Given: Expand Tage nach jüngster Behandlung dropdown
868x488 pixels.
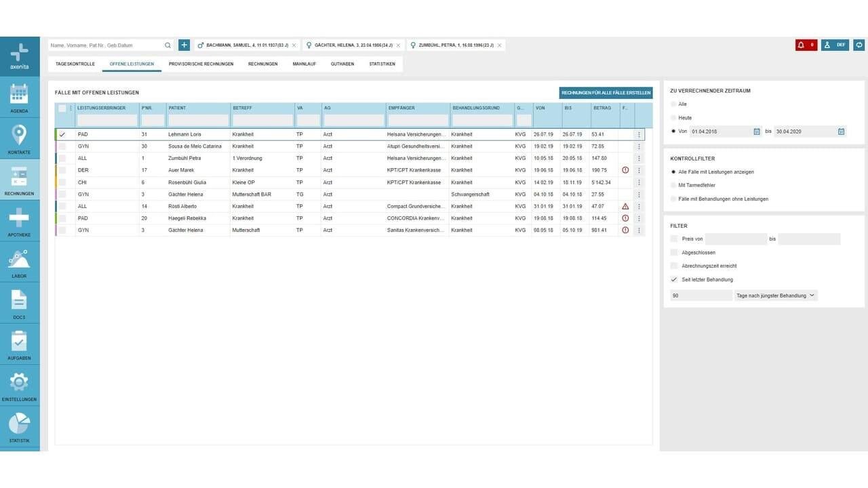Looking at the screenshot, I should [776, 296].
